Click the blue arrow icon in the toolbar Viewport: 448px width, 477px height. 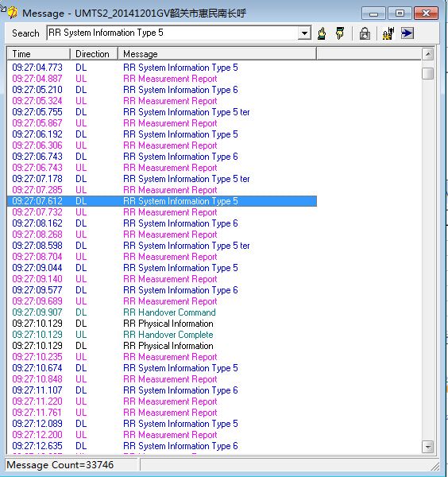tap(407, 33)
